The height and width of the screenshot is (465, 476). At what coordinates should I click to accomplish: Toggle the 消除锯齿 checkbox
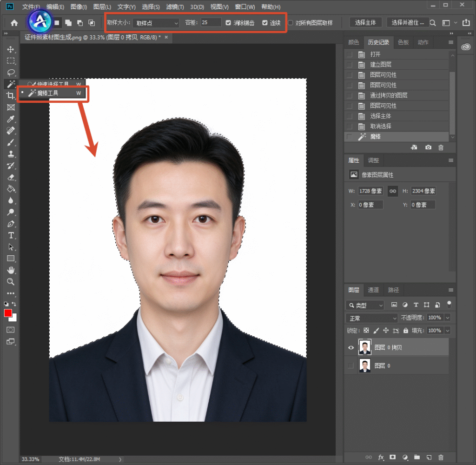pyautogui.click(x=228, y=23)
